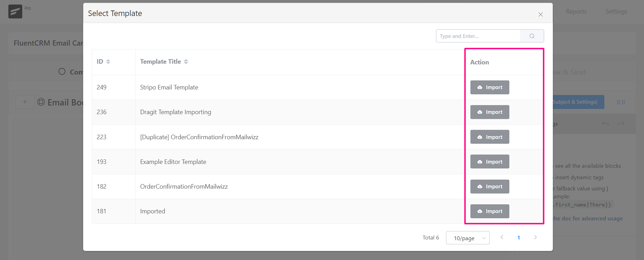Import template with ID 182
Viewport: 644px width, 260px height.
490,187
